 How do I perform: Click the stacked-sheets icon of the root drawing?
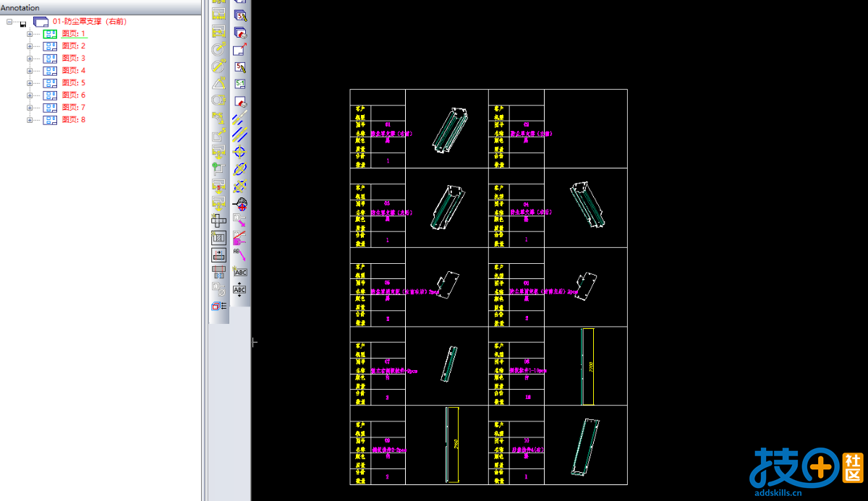[41, 22]
